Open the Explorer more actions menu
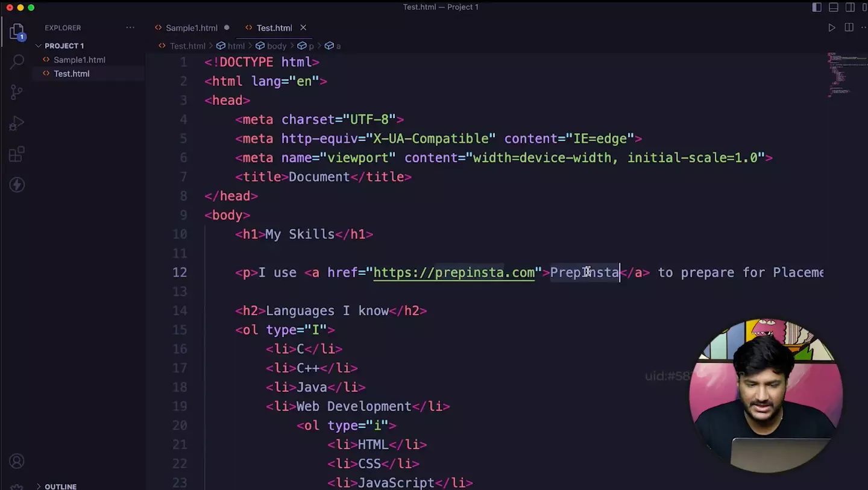The width and height of the screenshot is (868, 490). [x=130, y=28]
